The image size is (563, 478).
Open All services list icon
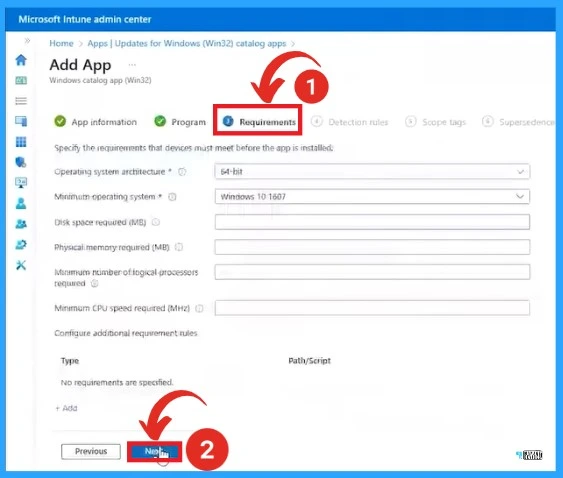pyautogui.click(x=21, y=101)
